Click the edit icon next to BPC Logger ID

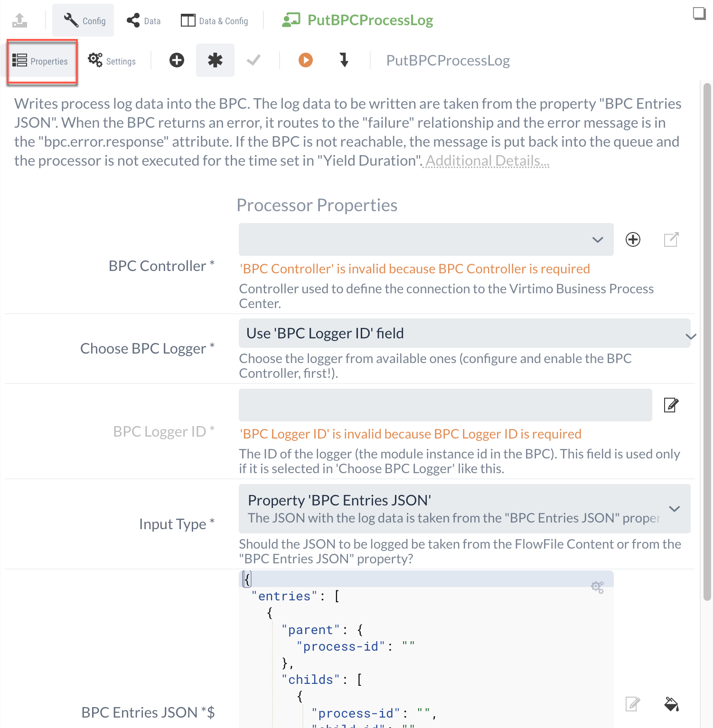click(671, 405)
